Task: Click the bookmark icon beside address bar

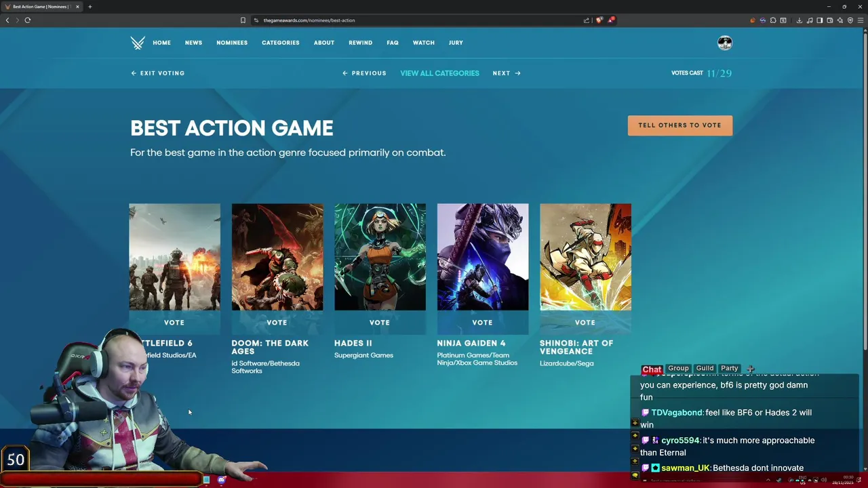Action: point(243,20)
